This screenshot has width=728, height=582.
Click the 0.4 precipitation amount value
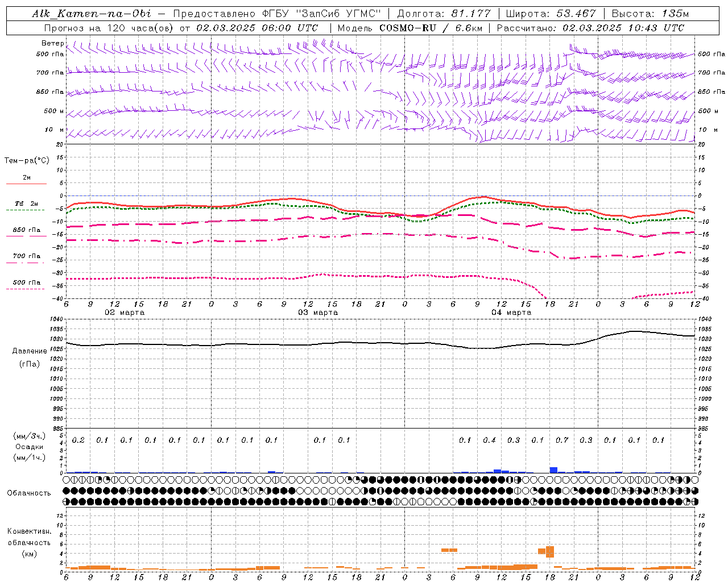tap(489, 440)
